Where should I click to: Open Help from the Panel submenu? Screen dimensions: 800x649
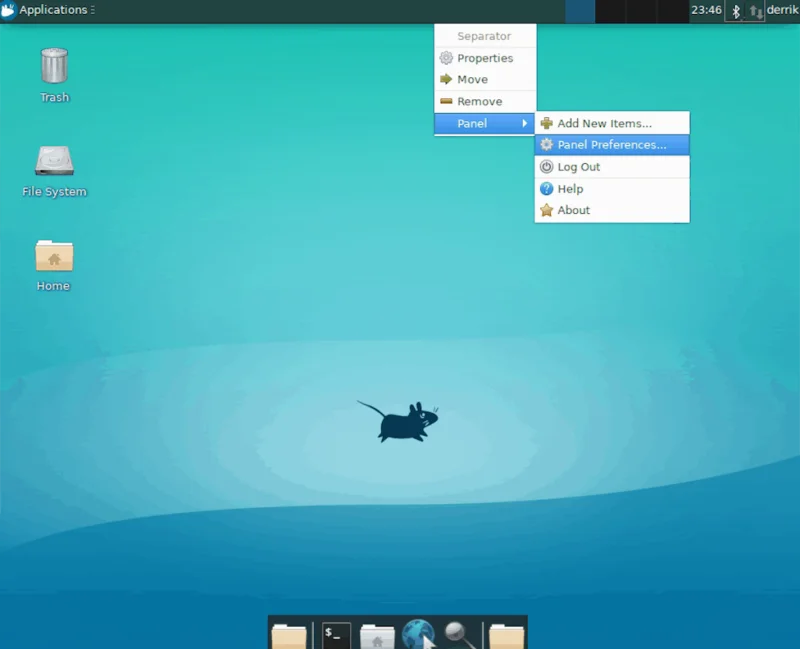pyautogui.click(x=612, y=189)
